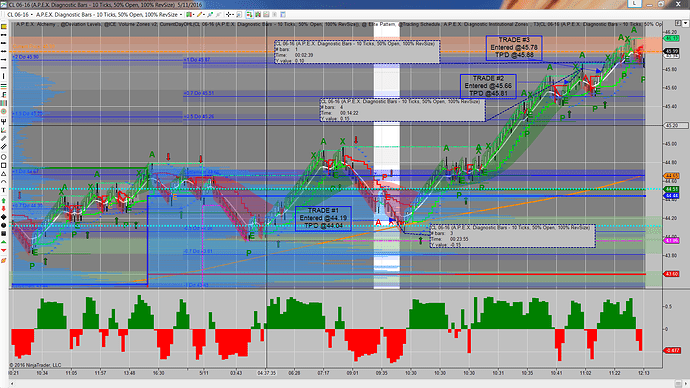Toggle the crosshair cursor toolbar button

[229, 15]
